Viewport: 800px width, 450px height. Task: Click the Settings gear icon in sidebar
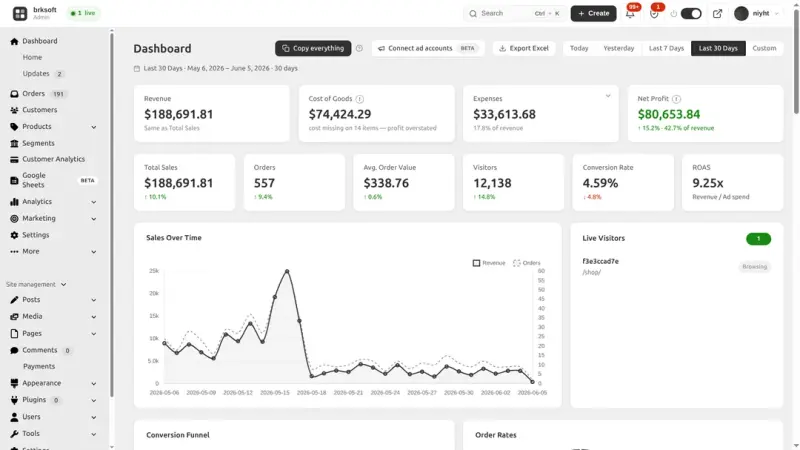pyautogui.click(x=14, y=235)
